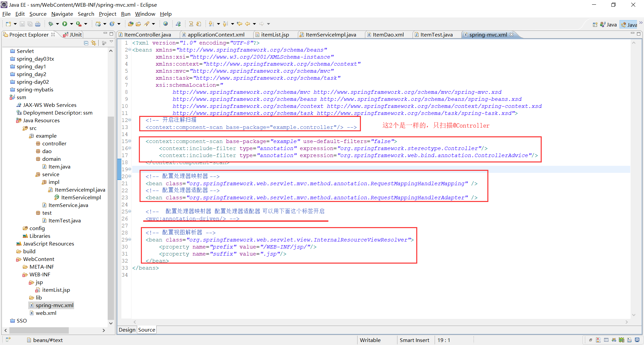This screenshot has width=644, height=345.
Task: Click the Previous Annotation icon
Action: [x=225, y=24]
